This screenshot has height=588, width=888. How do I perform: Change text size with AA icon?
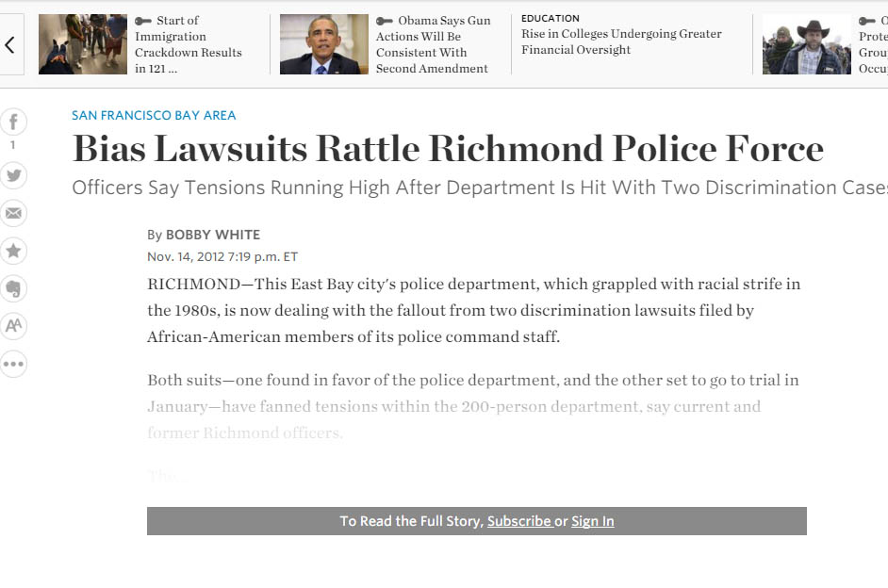(x=13, y=326)
